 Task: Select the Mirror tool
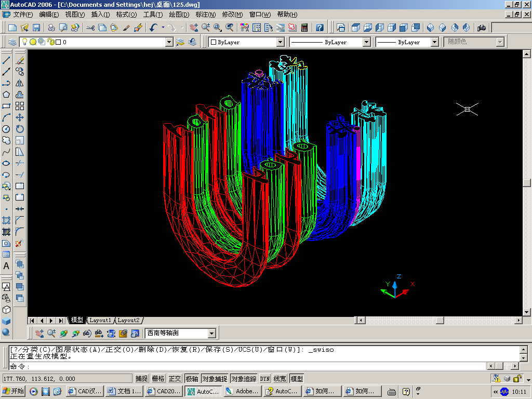(x=20, y=84)
